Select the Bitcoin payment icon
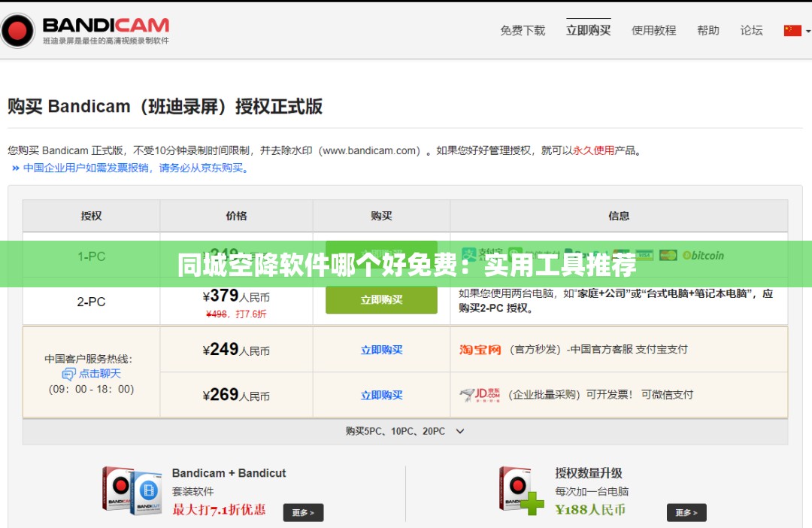812x528 pixels. 686,254
